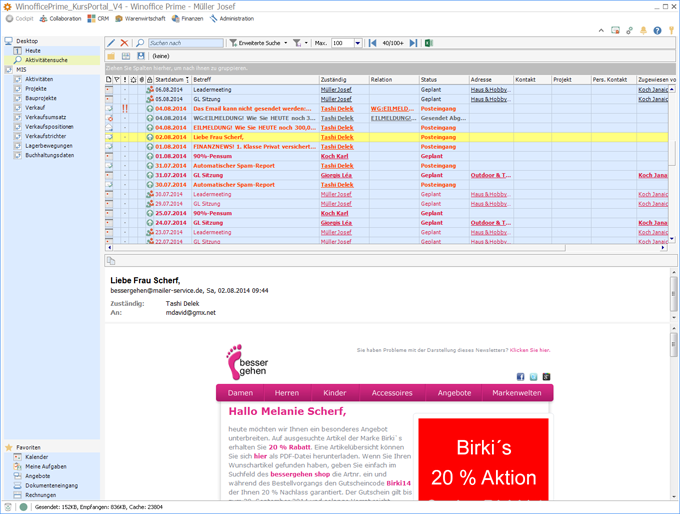This screenshot has height=514, width=680.
Task: Open Koch Karl link in 01.08.2014 90%-Pensum row
Action: tap(334, 156)
